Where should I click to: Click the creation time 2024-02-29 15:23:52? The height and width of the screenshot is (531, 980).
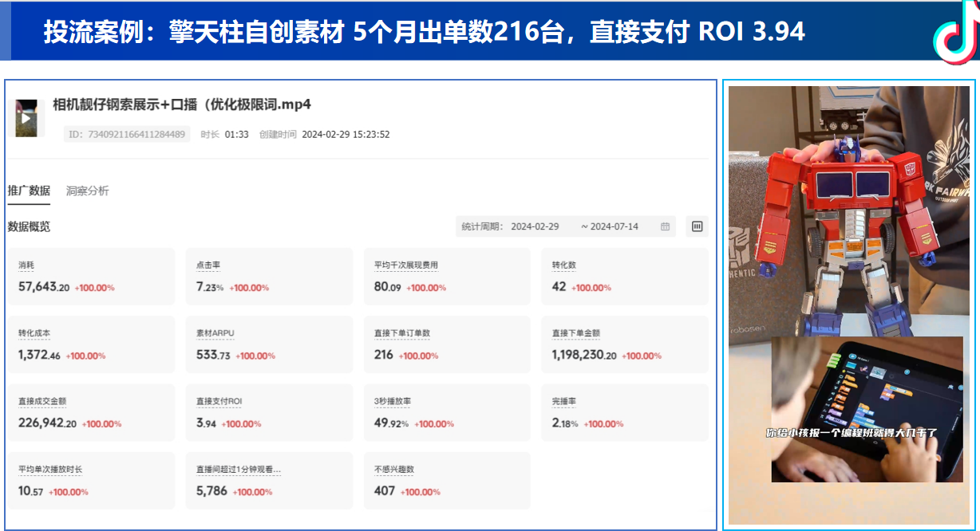[x=346, y=135]
